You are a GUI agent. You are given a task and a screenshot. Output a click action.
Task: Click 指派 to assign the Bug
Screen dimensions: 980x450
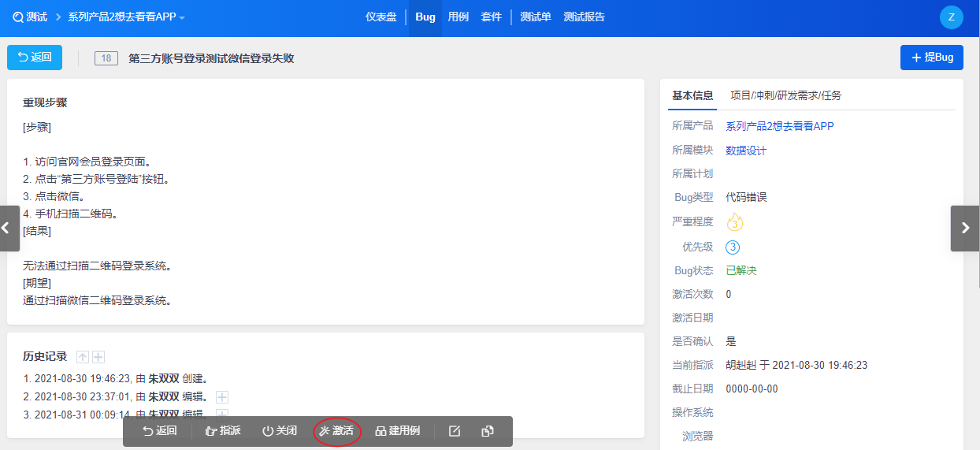click(x=223, y=431)
